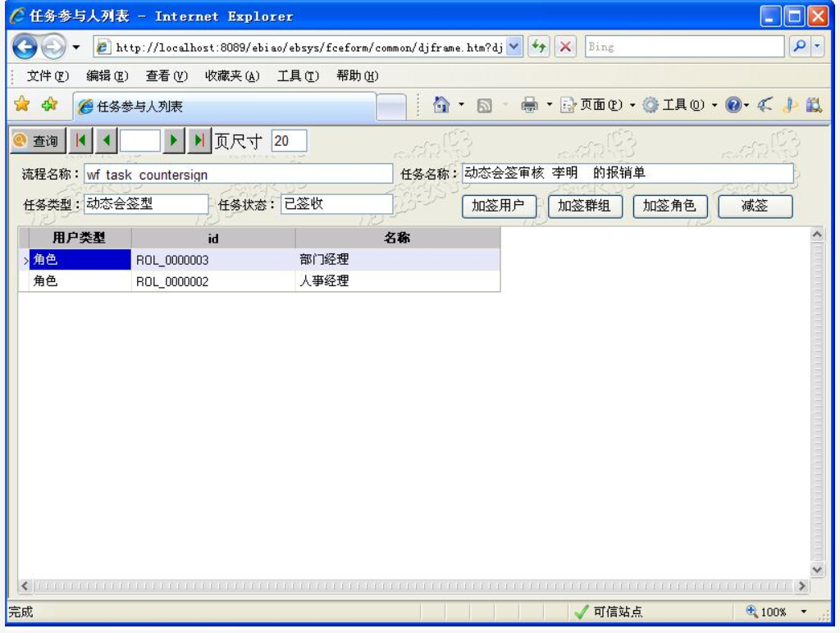Click the Print icon
The height and width of the screenshot is (633, 840).
point(529,104)
